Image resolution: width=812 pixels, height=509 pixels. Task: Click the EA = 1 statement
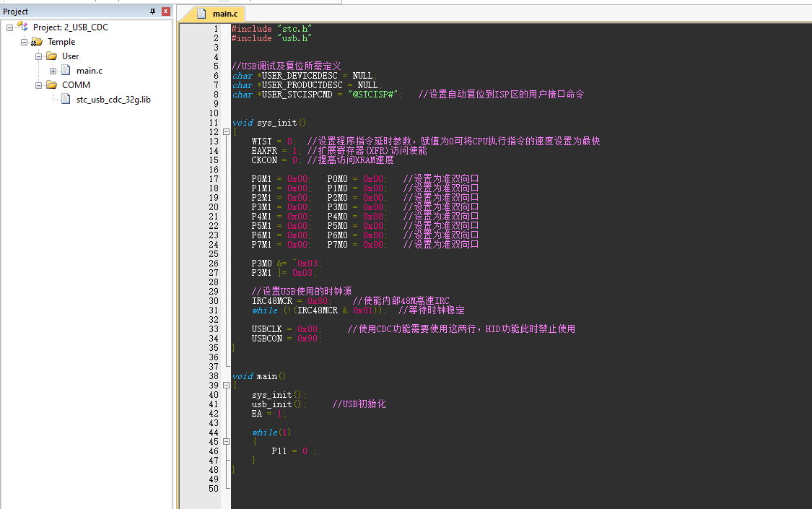click(x=269, y=414)
